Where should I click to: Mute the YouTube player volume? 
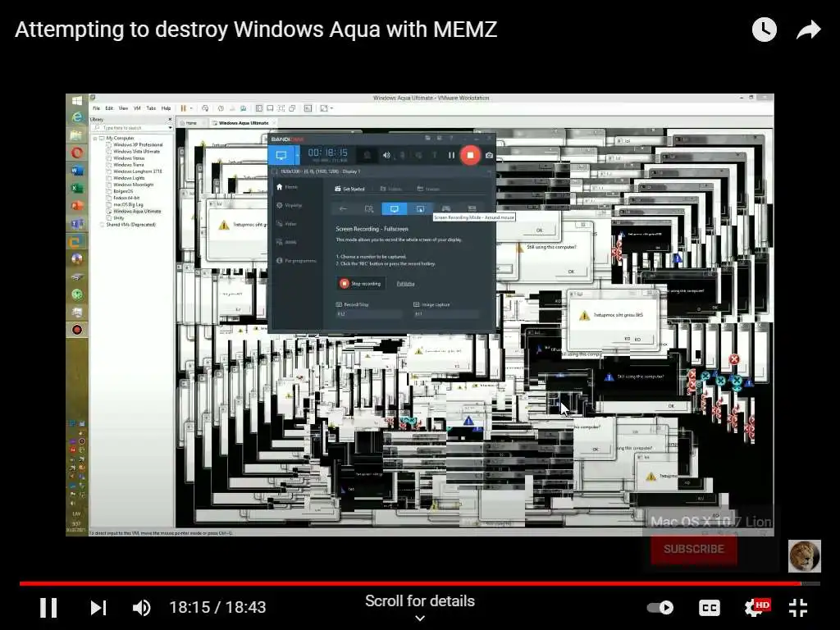click(x=141, y=608)
